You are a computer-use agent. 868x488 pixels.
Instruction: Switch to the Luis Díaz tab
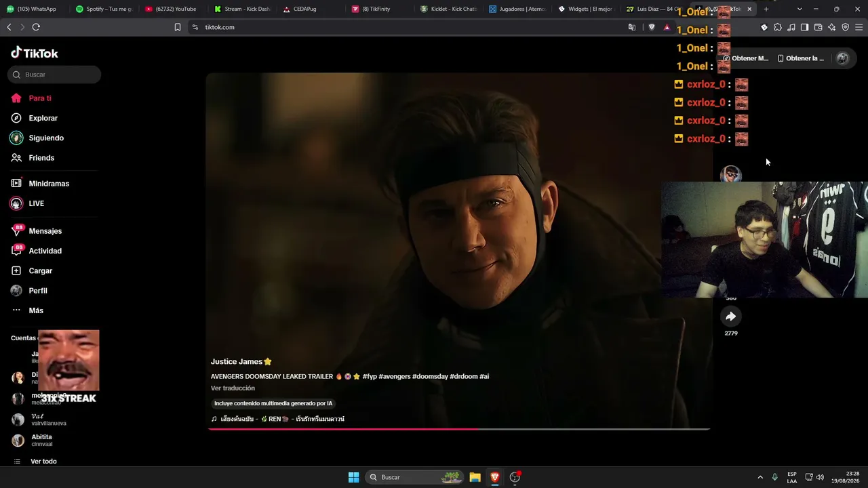click(x=654, y=9)
